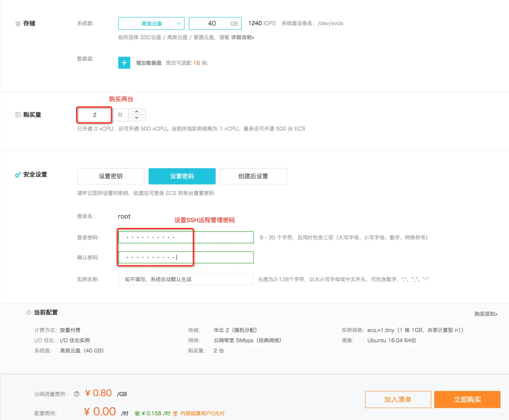Select the 设置密码 security option
Screen dimensions: 509x420
click(182, 176)
